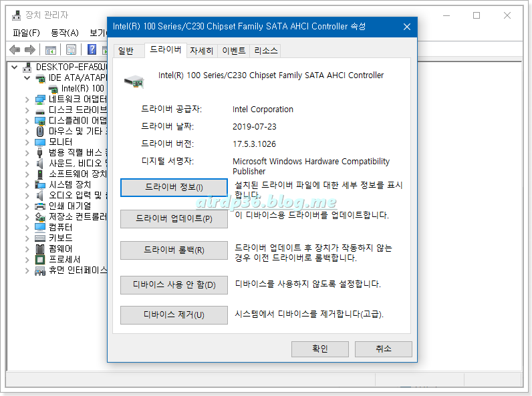Click the Intel Corporation provider text

pos(263,110)
